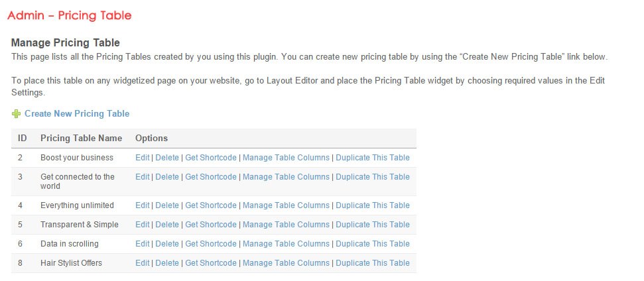Delete the Hair Stylist Offers table
Image resolution: width=644 pixels, height=281 pixels.
pyautogui.click(x=167, y=263)
